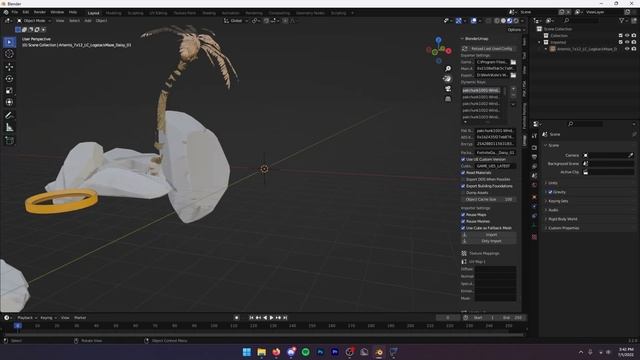This screenshot has height=360, width=640.
Task: Select the Scale tool
Action: click(9, 91)
